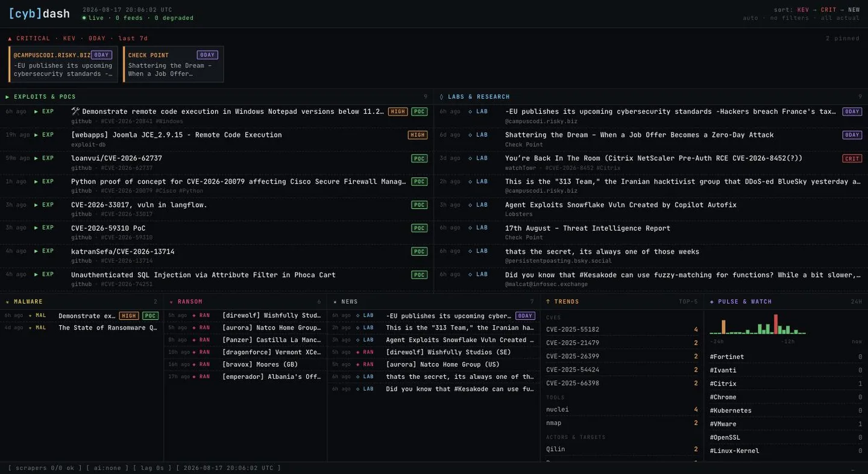Click the CRIT badge on Citrix NetScaler row

point(852,158)
